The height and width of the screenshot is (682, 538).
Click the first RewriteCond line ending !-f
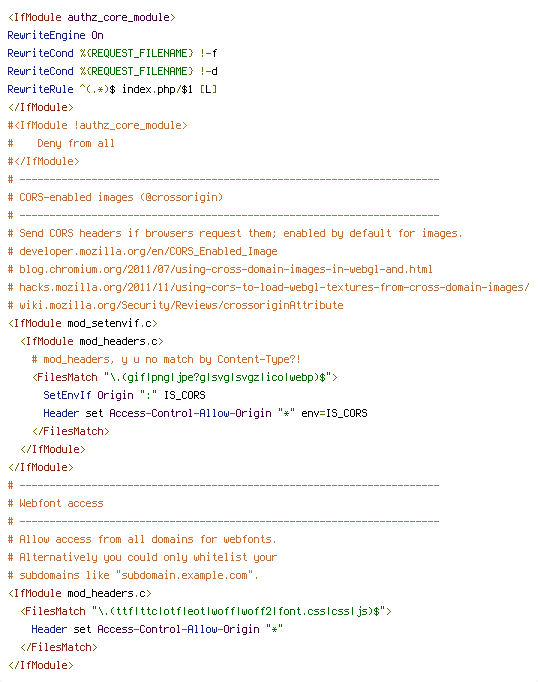(112, 53)
